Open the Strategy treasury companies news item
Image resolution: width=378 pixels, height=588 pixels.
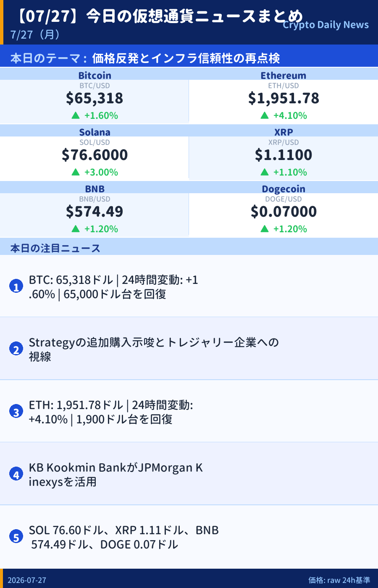point(189,349)
